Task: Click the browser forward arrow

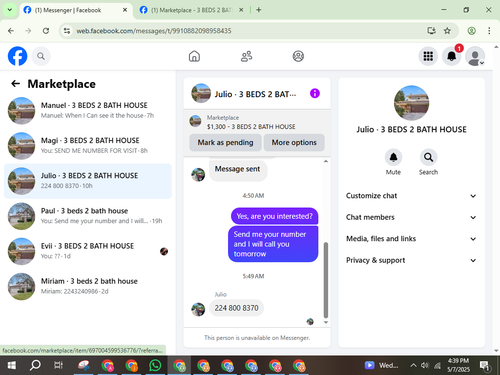Action: (x=28, y=31)
